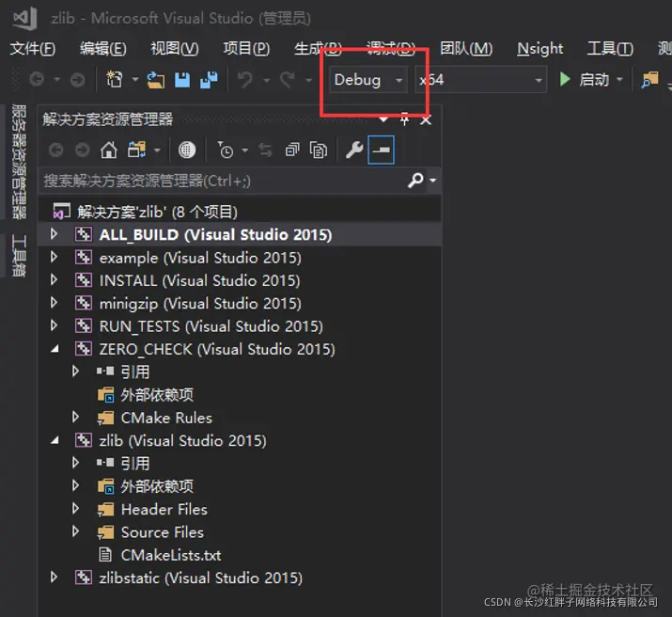This screenshot has width=672, height=617.
Task: Click the Properties wrench icon
Action: coord(354,150)
